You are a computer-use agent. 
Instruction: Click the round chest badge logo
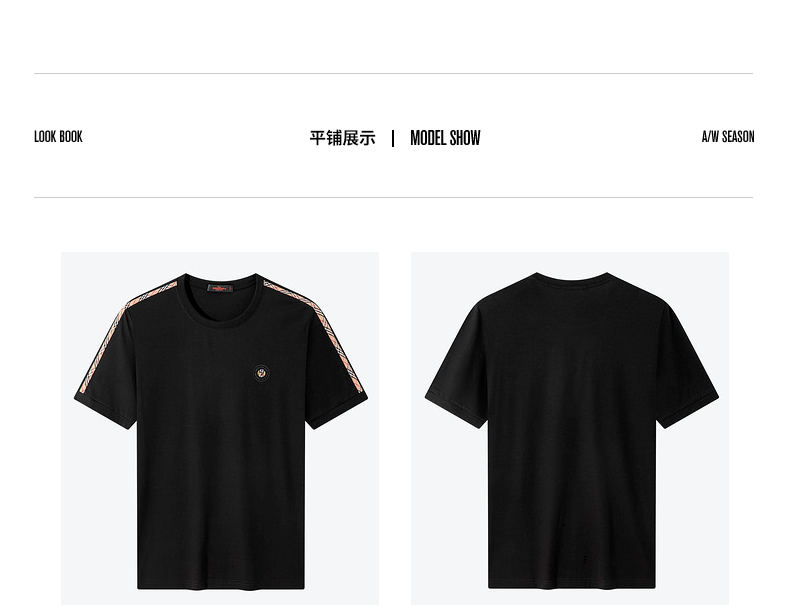(261, 373)
